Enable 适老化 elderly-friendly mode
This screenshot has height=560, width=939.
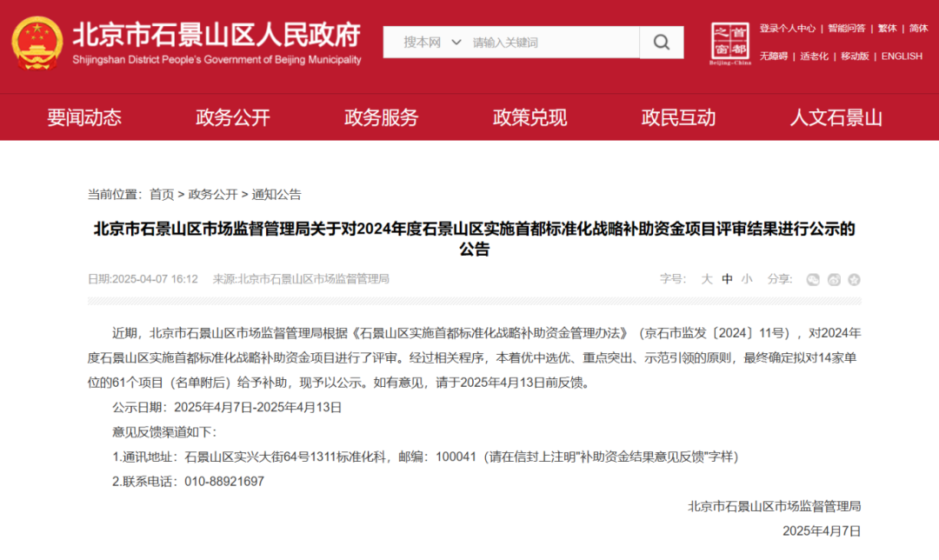point(813,56)
